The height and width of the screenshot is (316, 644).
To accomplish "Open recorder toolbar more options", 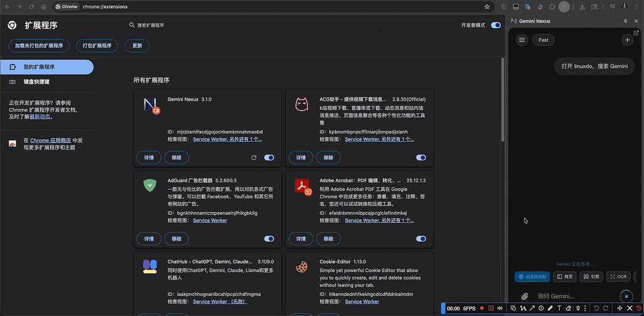I will point(586,308).
